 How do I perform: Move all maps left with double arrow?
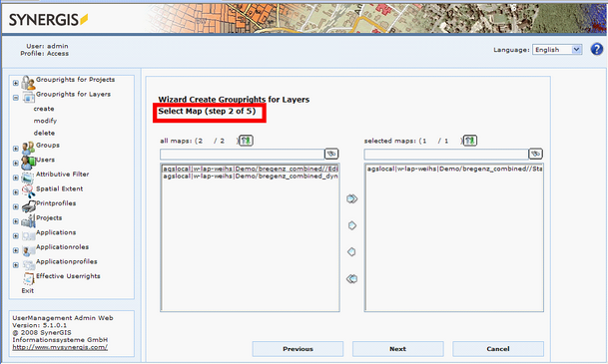pyautogui.click(x=352, y=279)
